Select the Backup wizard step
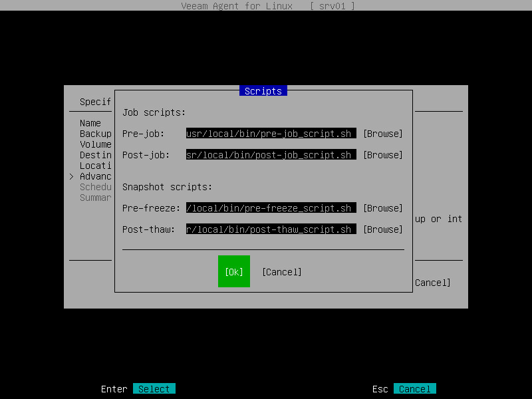The width and height of the screenshot is (532, 399). 96,134
